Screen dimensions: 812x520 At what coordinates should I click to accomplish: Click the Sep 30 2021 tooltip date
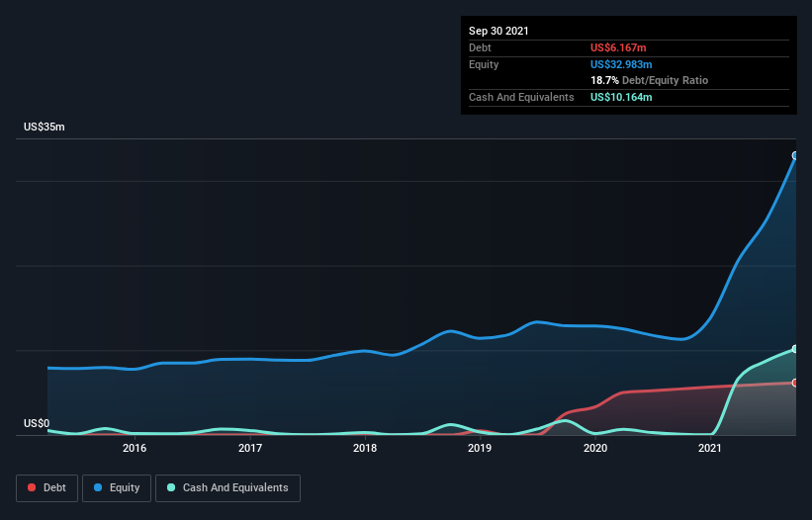point(498,31)
